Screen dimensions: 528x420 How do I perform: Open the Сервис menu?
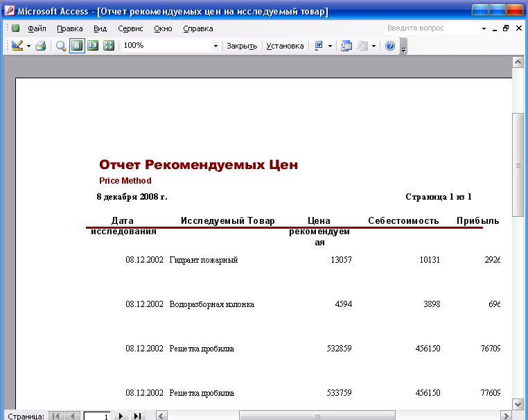[130, 28]
